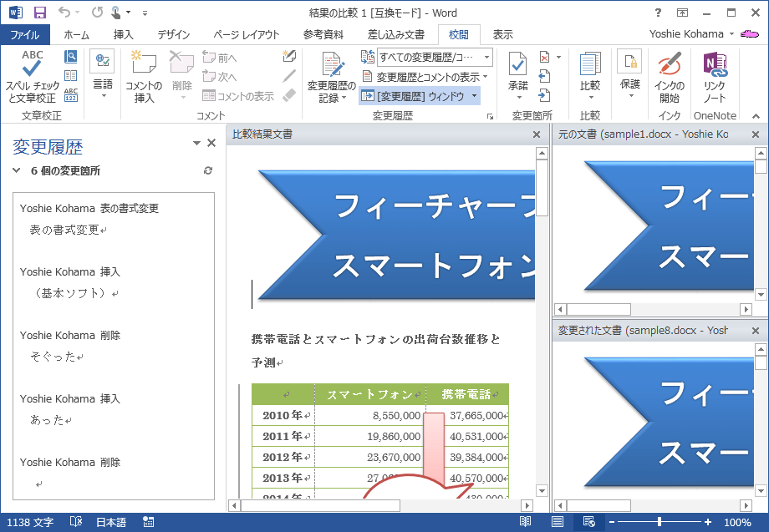Open Yoshie Kohama account menu
This screenshot has width=769, height=532.
[691, 34]
